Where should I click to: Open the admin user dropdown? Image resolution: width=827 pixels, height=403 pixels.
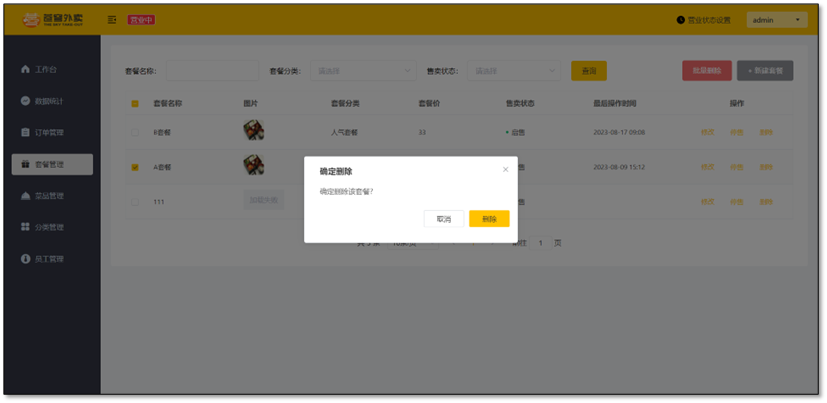(x=777, y=20)
